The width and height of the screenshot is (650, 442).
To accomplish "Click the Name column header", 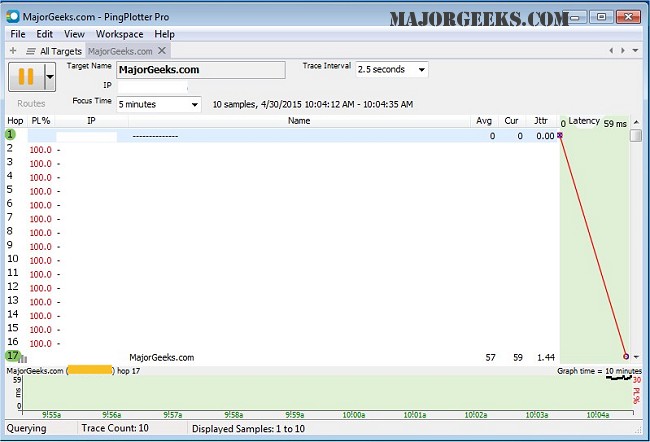I will (299, 121).
